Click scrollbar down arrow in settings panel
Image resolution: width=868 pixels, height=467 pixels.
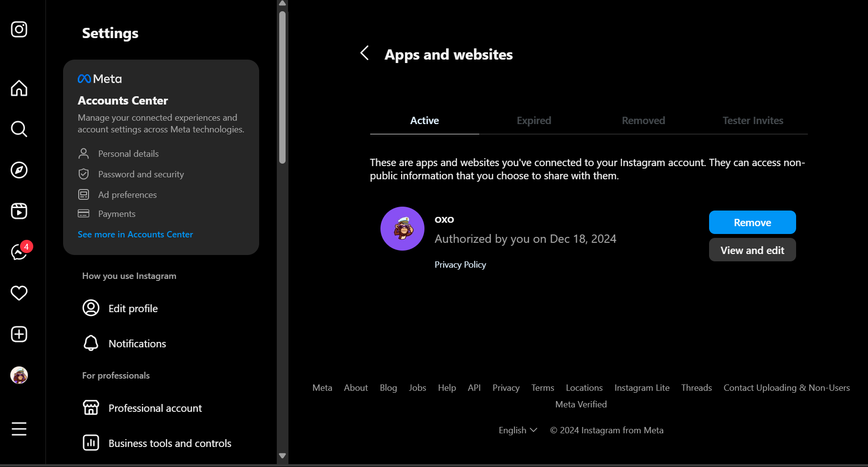pos(282,455)
